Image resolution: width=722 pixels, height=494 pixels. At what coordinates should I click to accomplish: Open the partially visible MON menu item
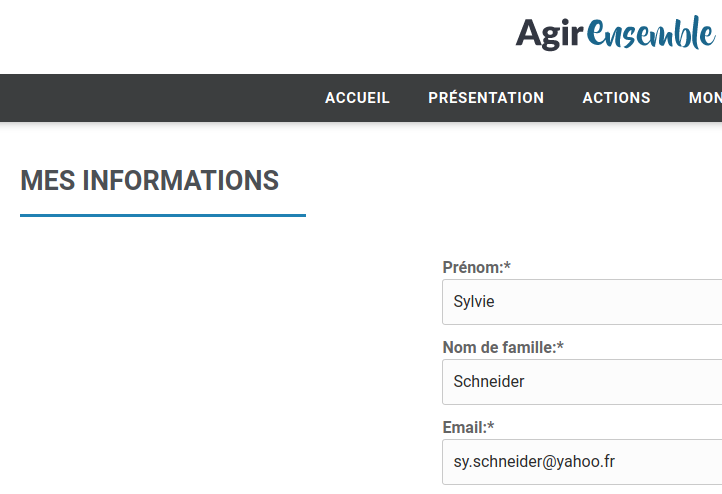click(x=704, y=98)
